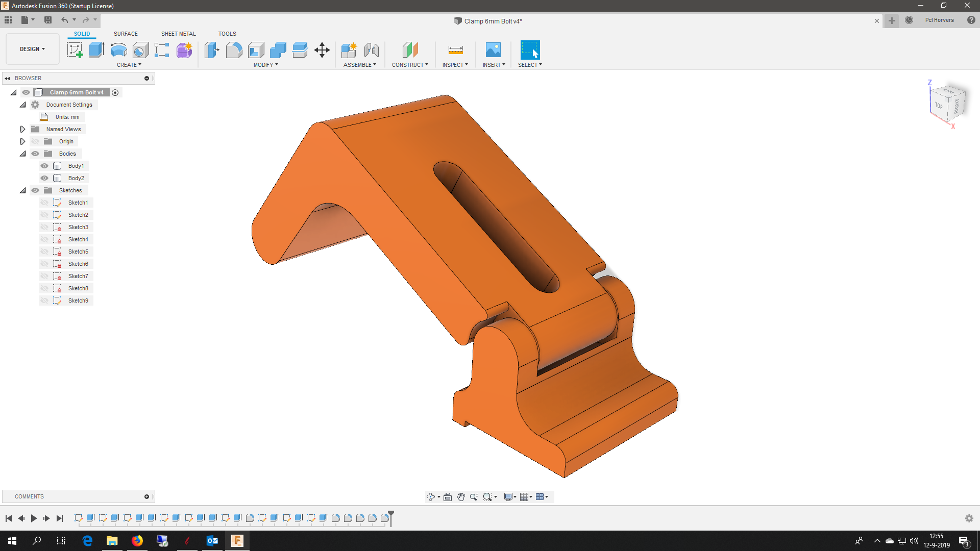The height and width of the screenshot is (551, 980).
Task: Select the Measure tool icon
Action: coord(455,50)
